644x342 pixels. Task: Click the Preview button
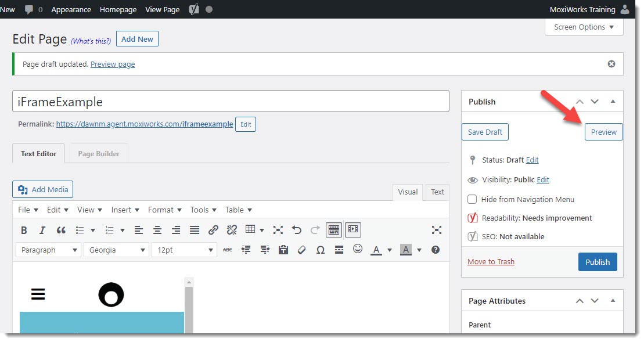(603, 132)
